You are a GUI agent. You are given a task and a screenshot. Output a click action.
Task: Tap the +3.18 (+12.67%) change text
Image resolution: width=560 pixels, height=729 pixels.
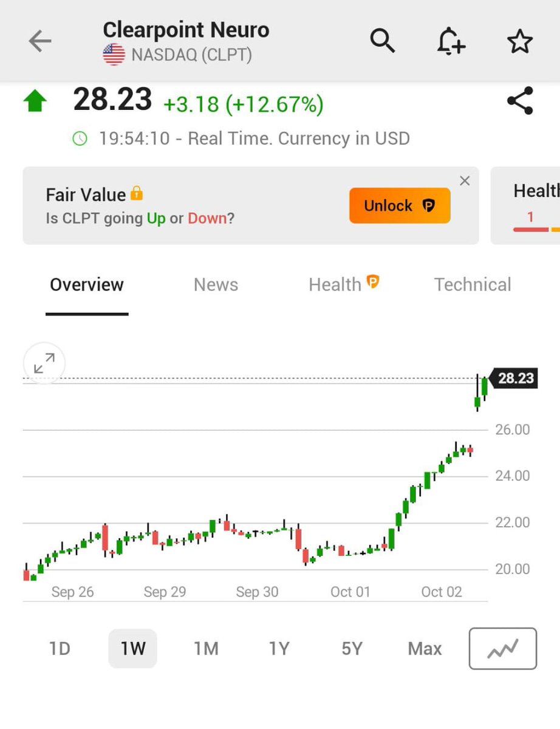click(244, 104)
